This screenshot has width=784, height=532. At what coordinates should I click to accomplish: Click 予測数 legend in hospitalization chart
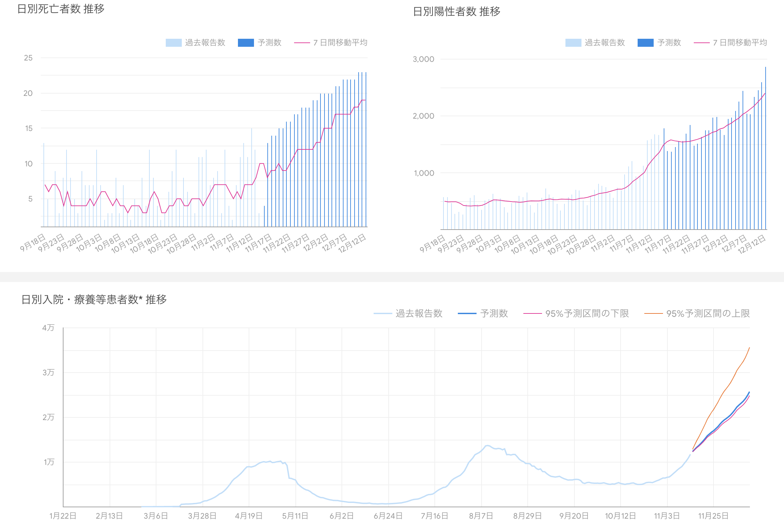pos(483,313)
